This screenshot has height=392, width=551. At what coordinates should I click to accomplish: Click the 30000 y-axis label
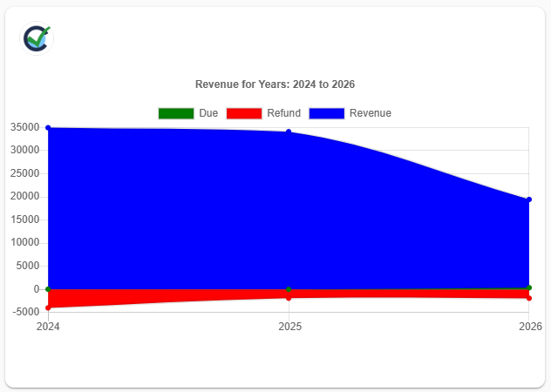coord(25,150)
